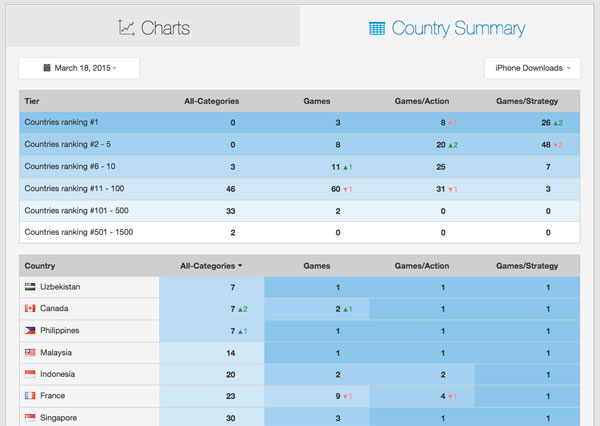Click the green up arrow in Philippines' All-Categories cell
The image size is (600, 426).
pos(240,332)
